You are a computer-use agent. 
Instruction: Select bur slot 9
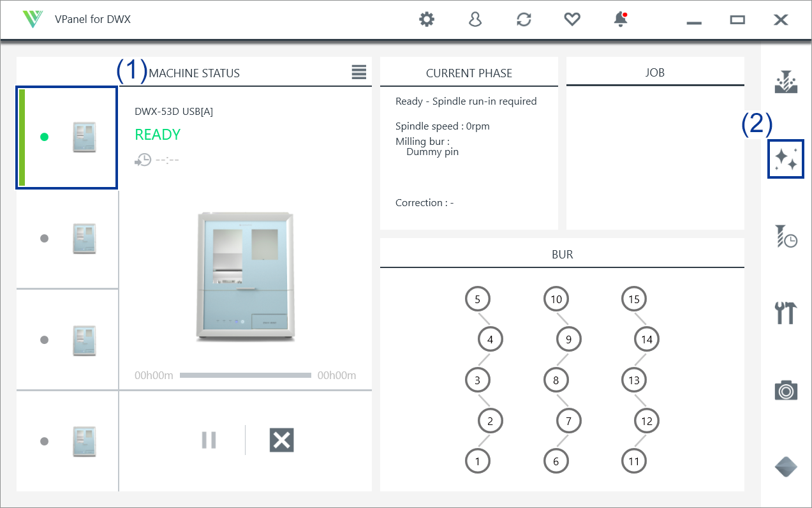[569, 340]
